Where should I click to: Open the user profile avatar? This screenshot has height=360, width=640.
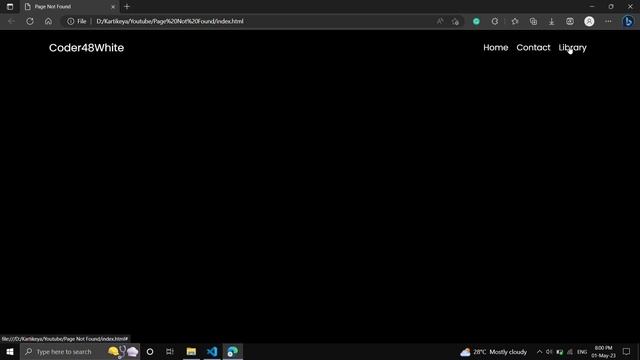pyautogui.click(x=589, y=21)
